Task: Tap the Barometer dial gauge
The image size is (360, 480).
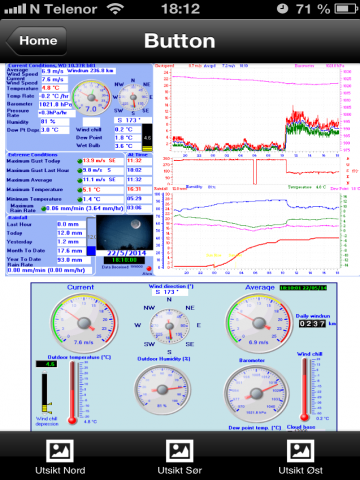Action: [x=256, y=394]
